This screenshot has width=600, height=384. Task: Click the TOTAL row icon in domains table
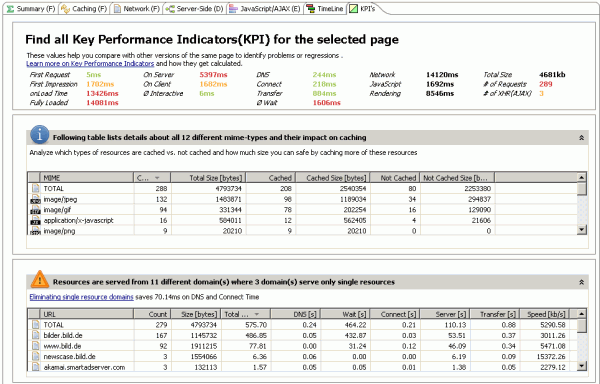(x=36, y=324)
